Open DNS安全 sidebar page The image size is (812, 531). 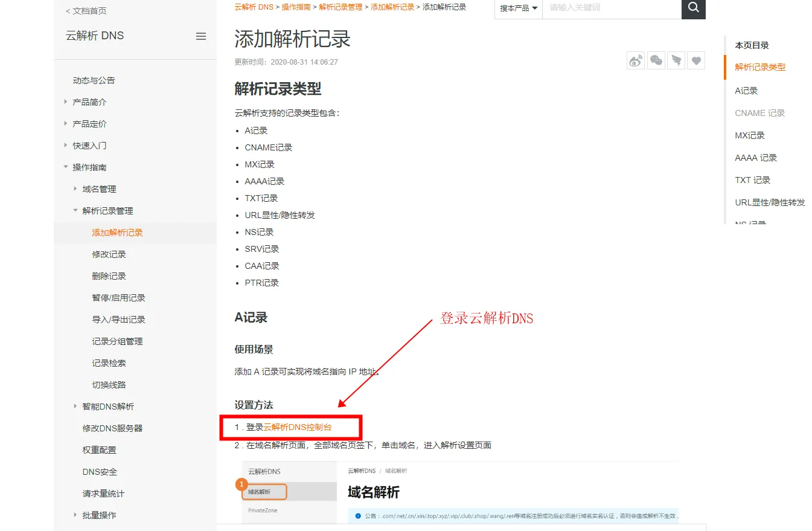[100, 472]
